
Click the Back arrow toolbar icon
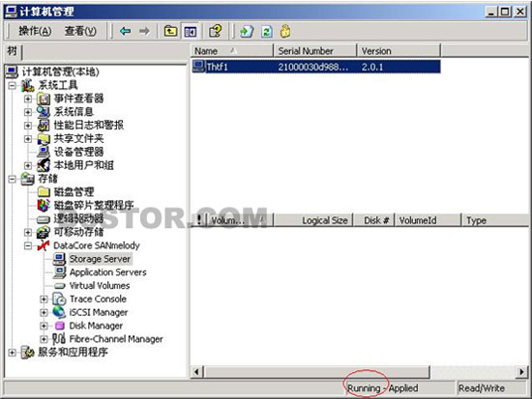(x=125, y=32)
